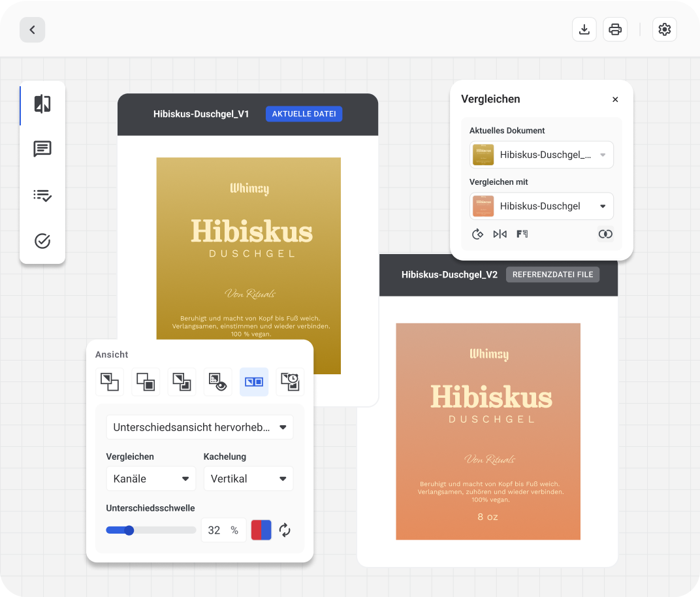Click the REFERENZDATEI FILE badge

552,274
